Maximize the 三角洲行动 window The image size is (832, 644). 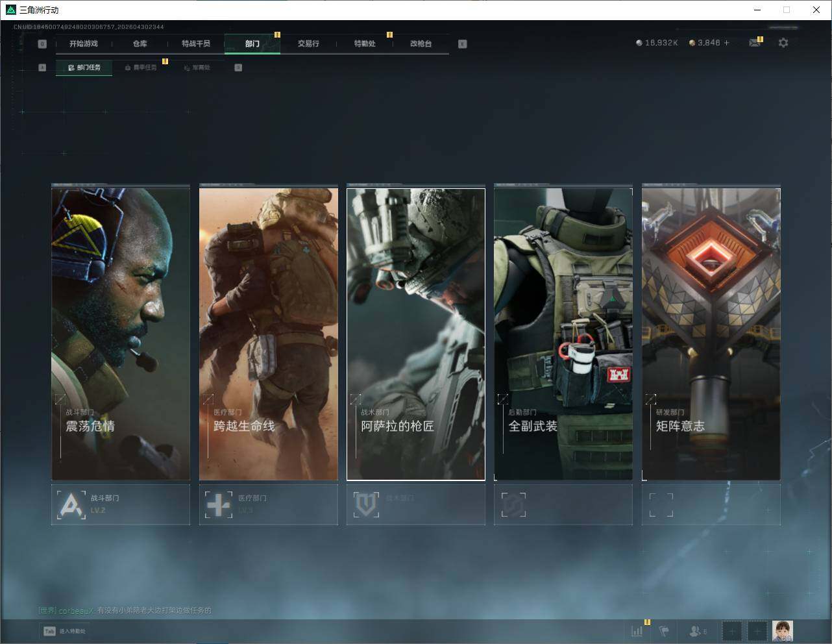tap(787, 10)
